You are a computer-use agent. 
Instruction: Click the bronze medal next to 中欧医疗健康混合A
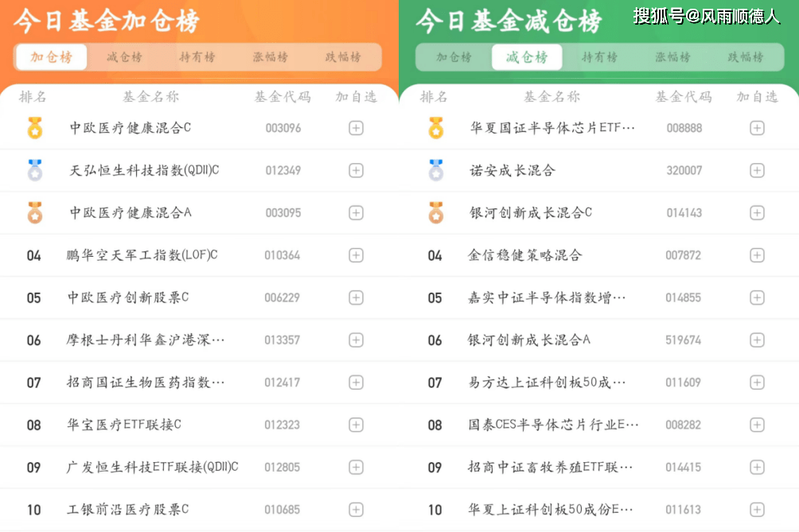click(x=35, y=212)
